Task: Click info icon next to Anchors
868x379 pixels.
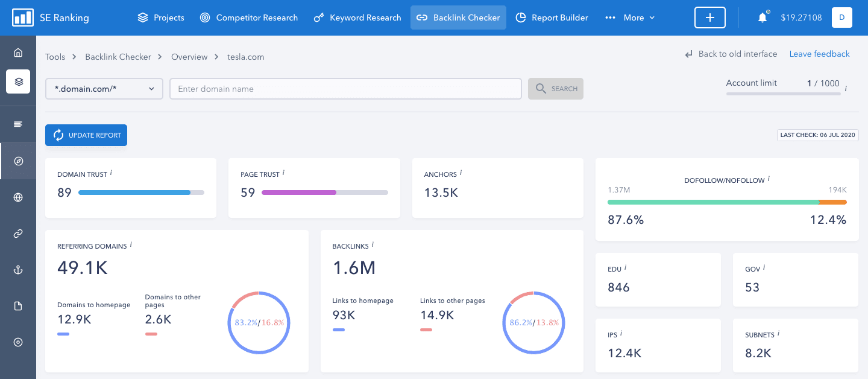Action: (461, 173)
